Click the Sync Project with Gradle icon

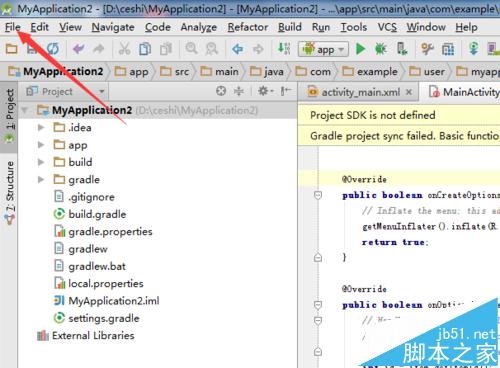coord(473,49)
